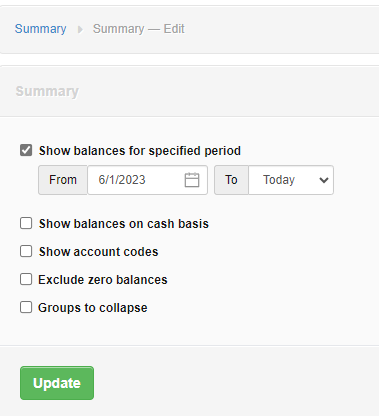The width and height of the screenshot is (379, 416).
Task: Click the breadcrumb separator arrow
Action: (x=80, y=30)
